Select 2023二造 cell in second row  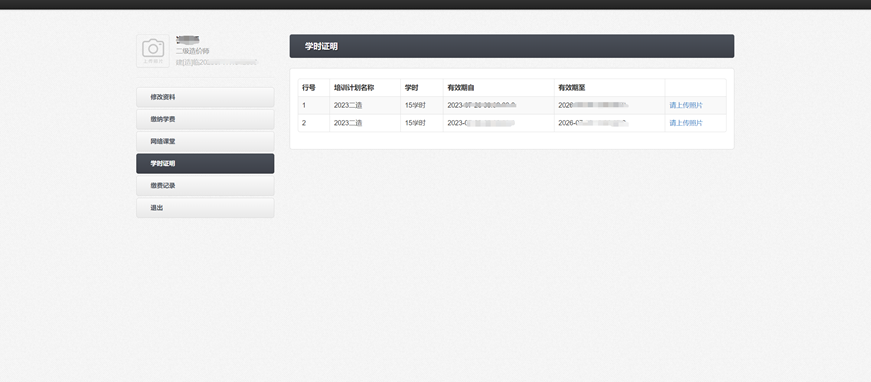tap(348, 123)
